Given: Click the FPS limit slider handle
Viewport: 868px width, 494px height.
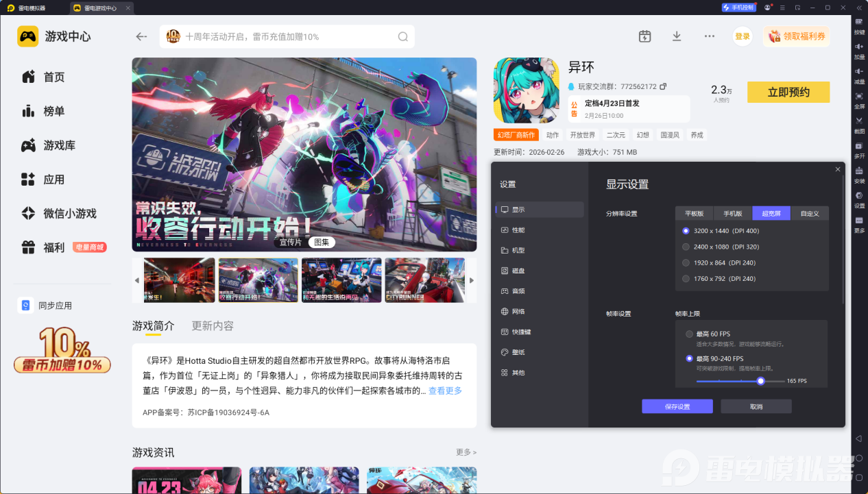Looking at the screenshot, I should pos(760,381).
